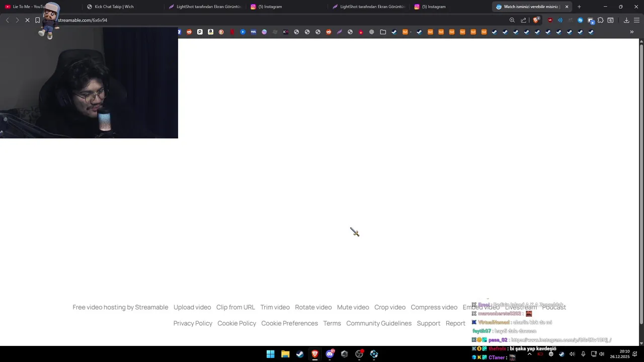The width and height of the screenshot is (644, 362).
Task: Share this page via the share icon
Action: point(523,20)
